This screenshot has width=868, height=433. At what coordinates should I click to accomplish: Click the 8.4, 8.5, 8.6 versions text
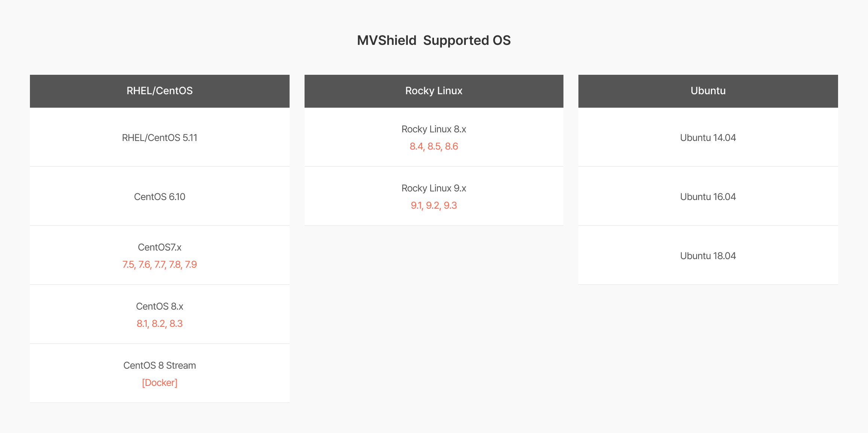(434, 146)
